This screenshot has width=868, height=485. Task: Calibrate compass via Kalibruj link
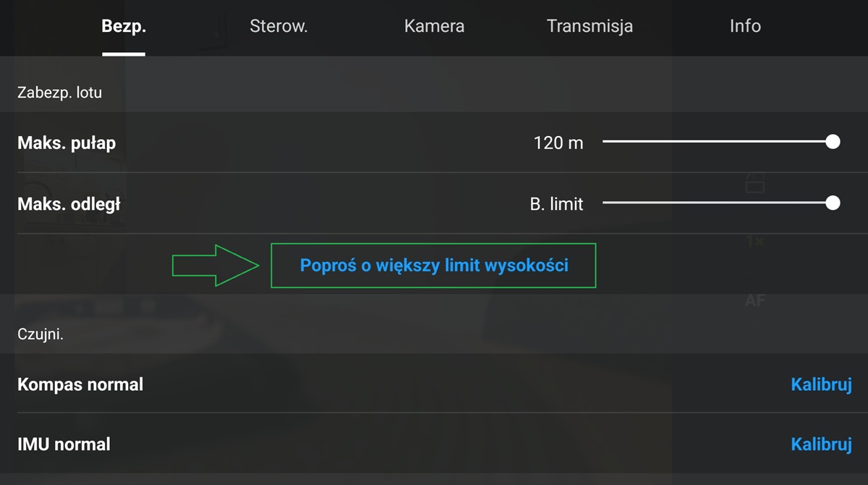click(821, 384)
